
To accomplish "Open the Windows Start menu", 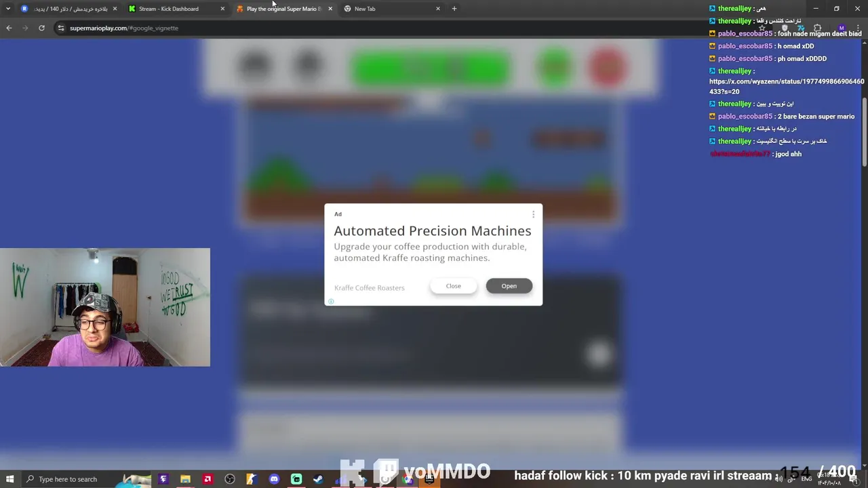I will [x=10, y=479].
